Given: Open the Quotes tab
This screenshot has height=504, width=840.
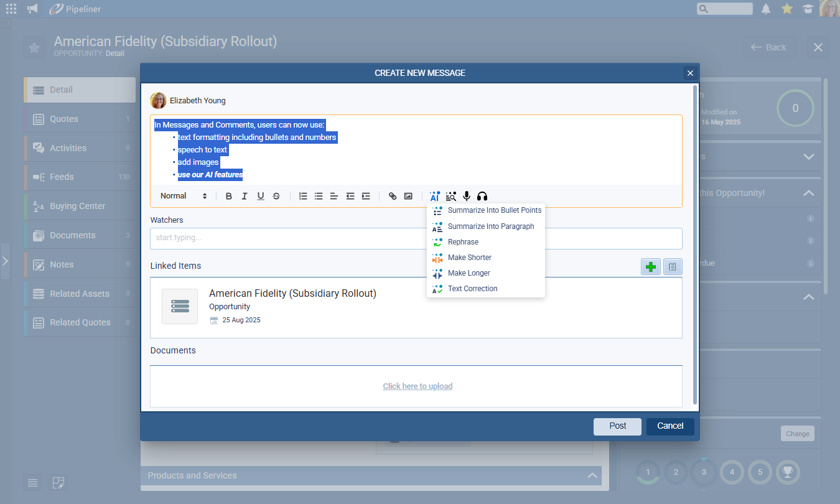Looking at the screenshot, I should [80, 119].
